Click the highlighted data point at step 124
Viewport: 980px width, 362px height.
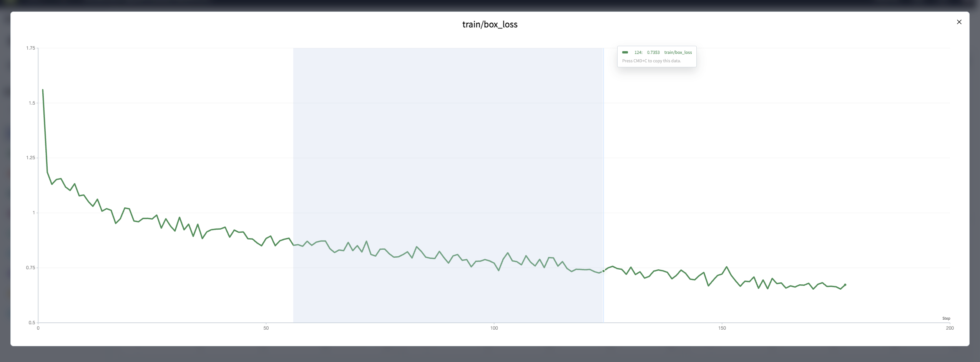603,271
